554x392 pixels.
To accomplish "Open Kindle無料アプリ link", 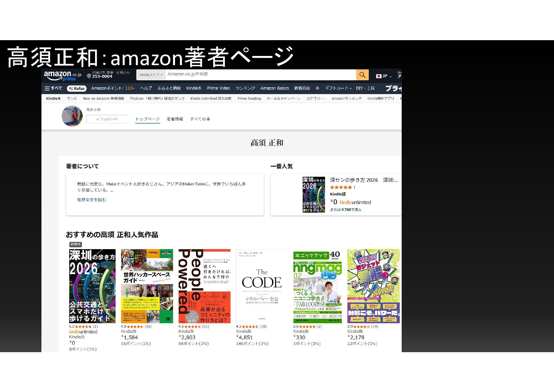I will tap(381, 98).
